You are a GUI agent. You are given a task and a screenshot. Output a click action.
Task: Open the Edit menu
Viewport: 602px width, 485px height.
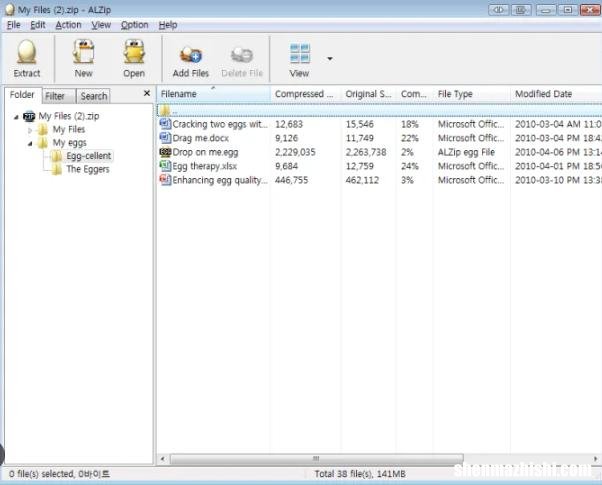(x=38, y=25)
